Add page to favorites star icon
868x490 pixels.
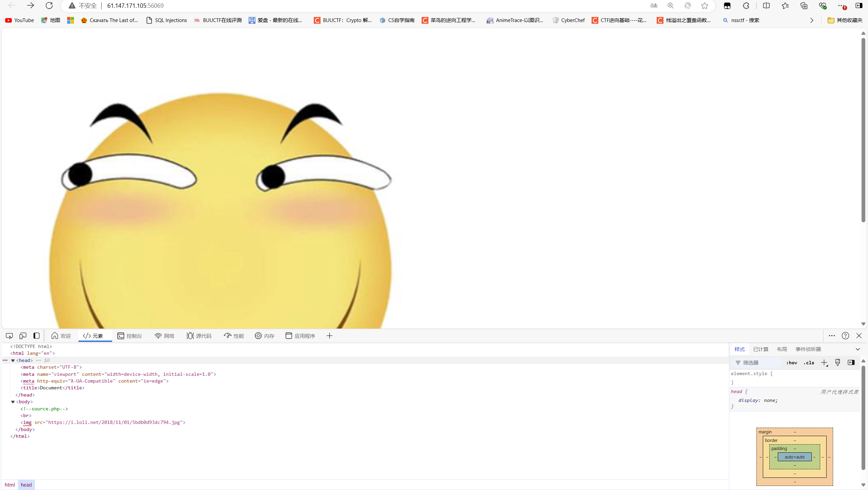[705, 6]
